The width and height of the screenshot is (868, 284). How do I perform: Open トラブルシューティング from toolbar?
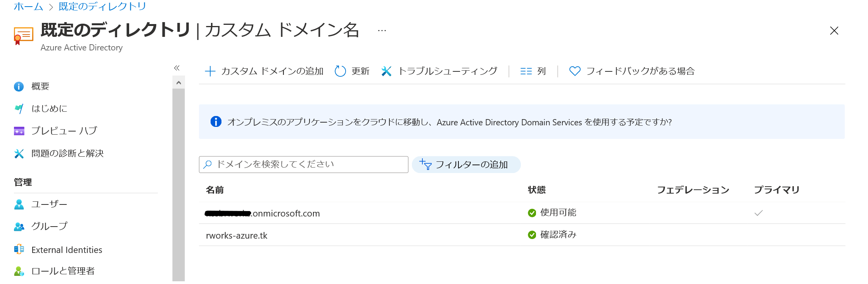coord(439,71)
